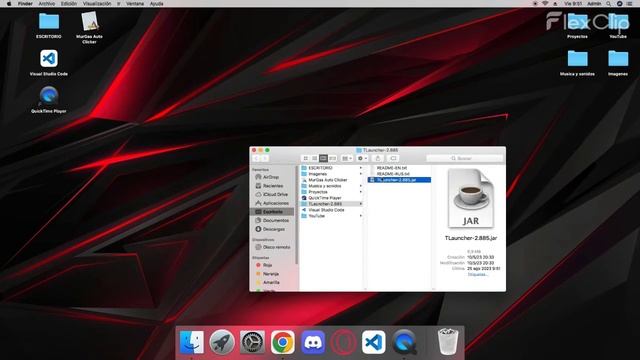The width and height of the screenshot is (640, 360).
Task: Switch Finder window to list view
Action: pos(314,158)
